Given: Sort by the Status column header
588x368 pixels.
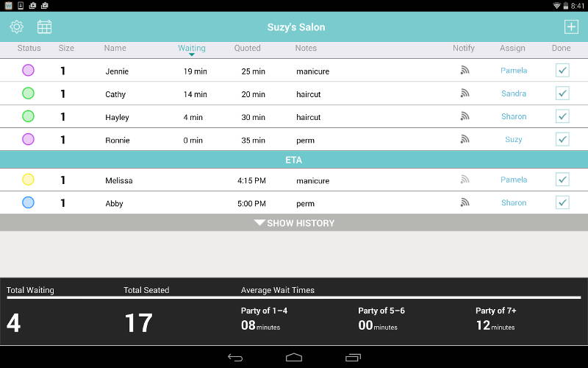Looking at the screenshot, I should click(29, 48).
